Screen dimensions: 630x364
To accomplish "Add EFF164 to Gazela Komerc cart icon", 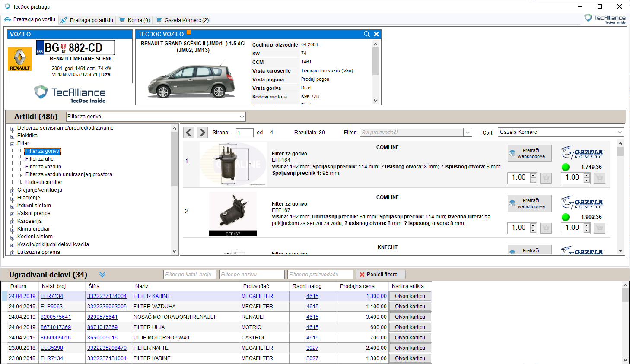I will (600, 178).
